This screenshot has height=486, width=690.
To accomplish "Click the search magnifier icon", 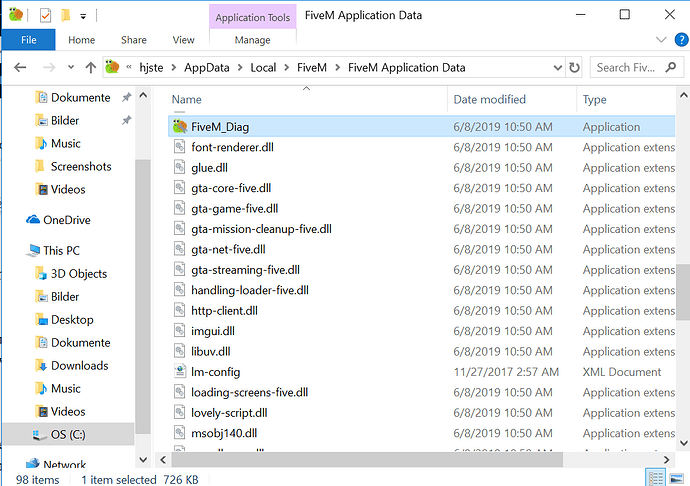I will coord(671,67).
